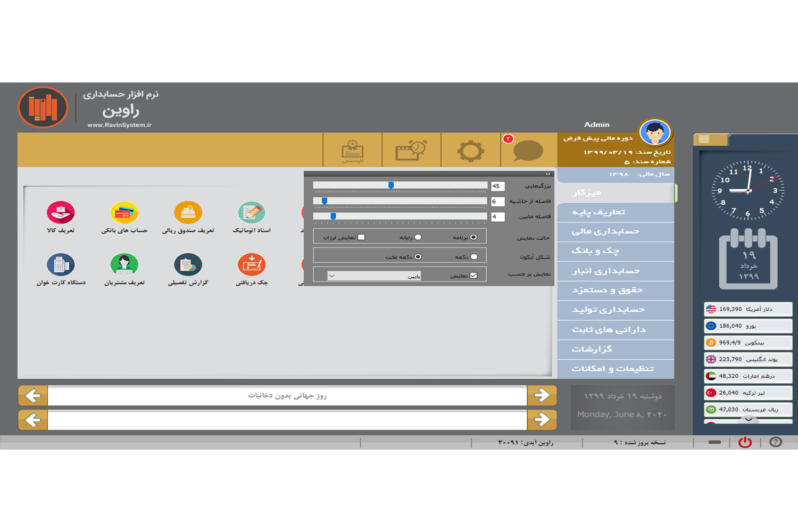Click the red power button in status bar
This screenshot has height=532, width=798.
pyautogui.click(x=745, y=442)
